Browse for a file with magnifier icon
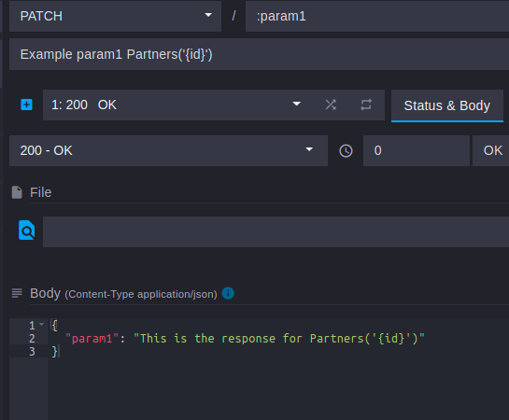Screen dimensions: 509x420 pos(27,231)
